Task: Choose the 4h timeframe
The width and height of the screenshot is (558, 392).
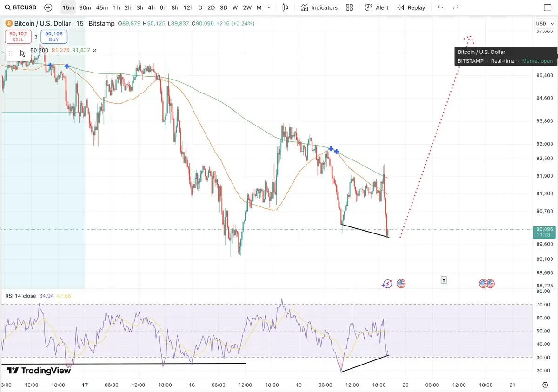Action: [x=151, y=7]
